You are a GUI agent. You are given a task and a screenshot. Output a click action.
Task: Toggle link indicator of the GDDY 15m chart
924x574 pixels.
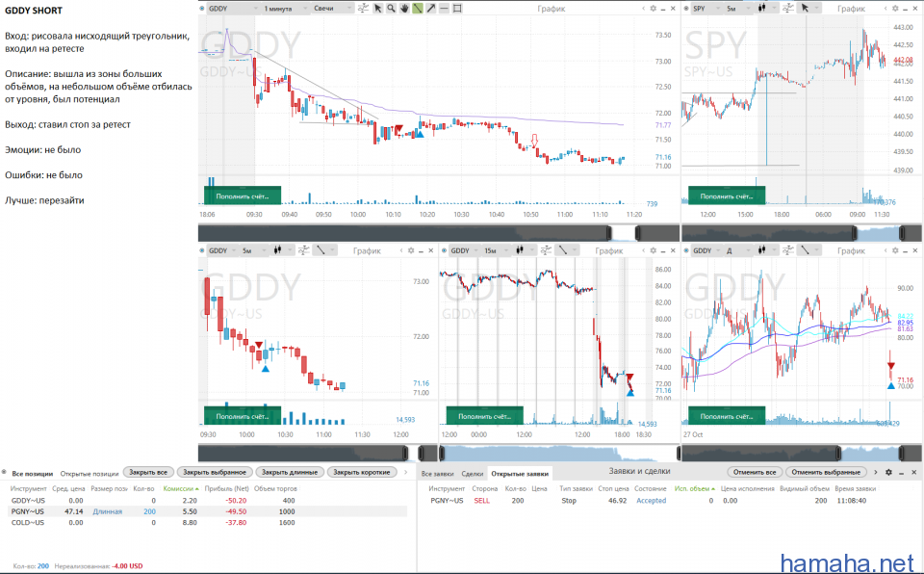click(445, 250)
